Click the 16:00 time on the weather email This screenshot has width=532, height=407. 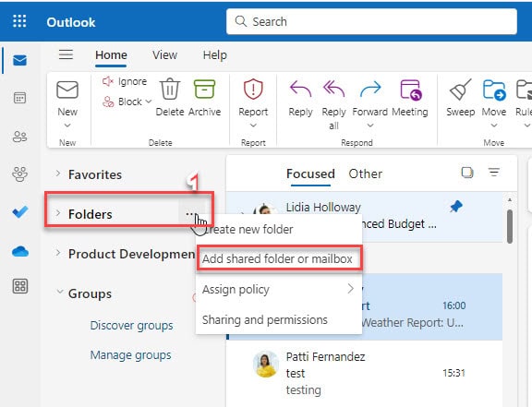pos(454,305)
